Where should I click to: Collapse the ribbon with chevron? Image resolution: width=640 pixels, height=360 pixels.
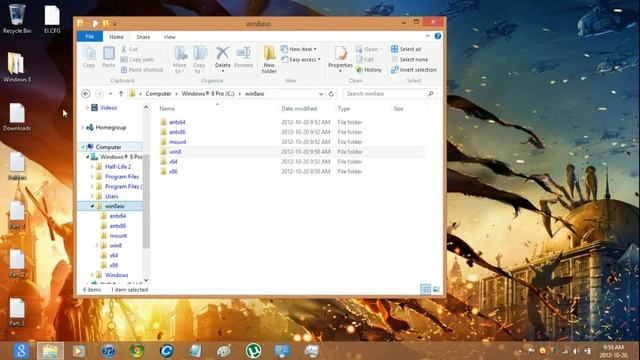point(427,36)
